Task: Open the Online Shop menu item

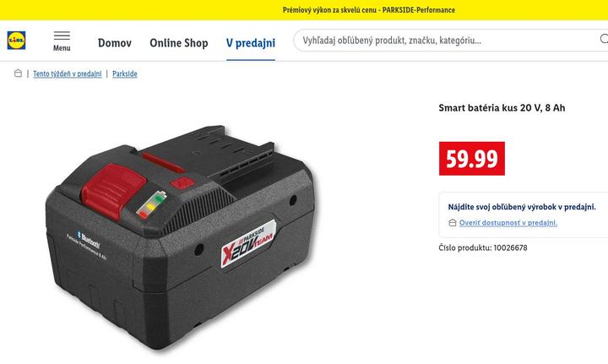Action: [179, 42]
